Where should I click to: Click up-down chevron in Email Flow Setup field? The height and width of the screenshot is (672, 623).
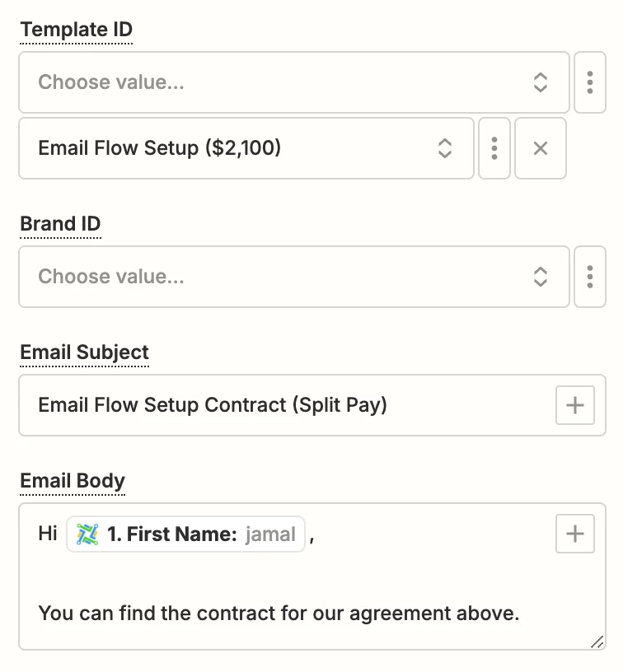coord(445,148)
